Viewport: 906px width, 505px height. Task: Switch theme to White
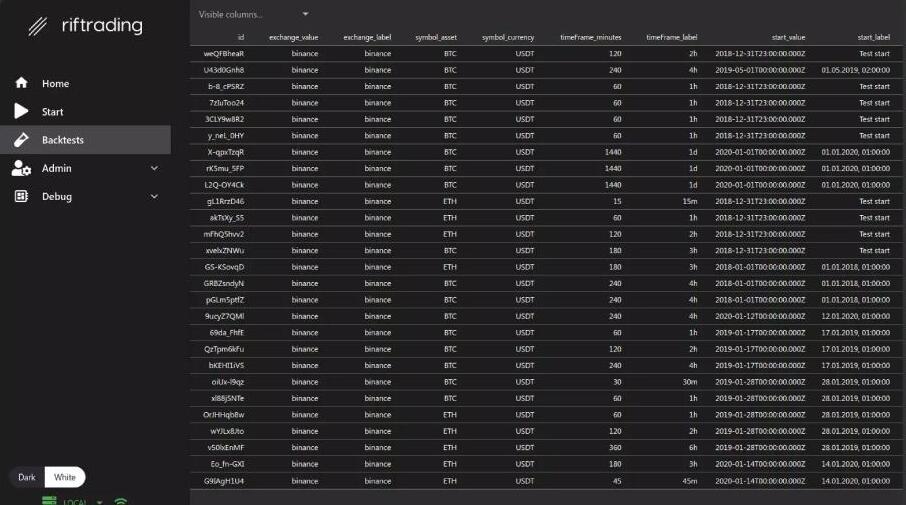tap(65, 477)
